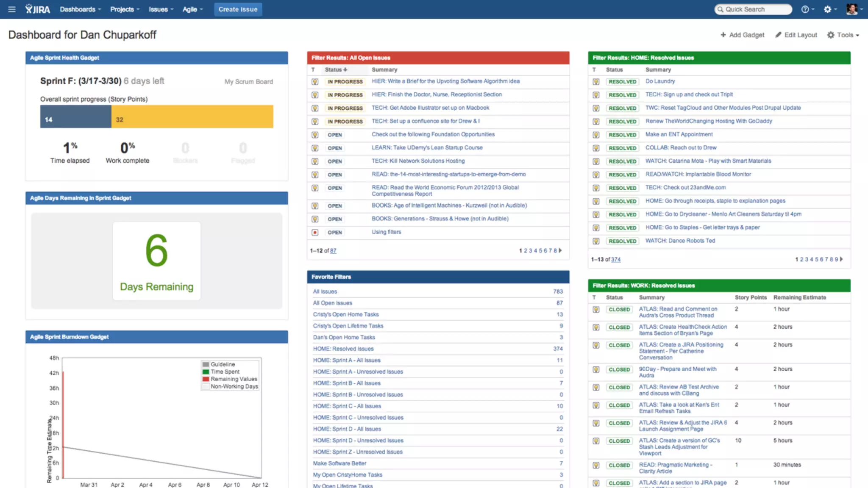868x488 pixels.
Task: Open the Agile menu
Action: 192,9
